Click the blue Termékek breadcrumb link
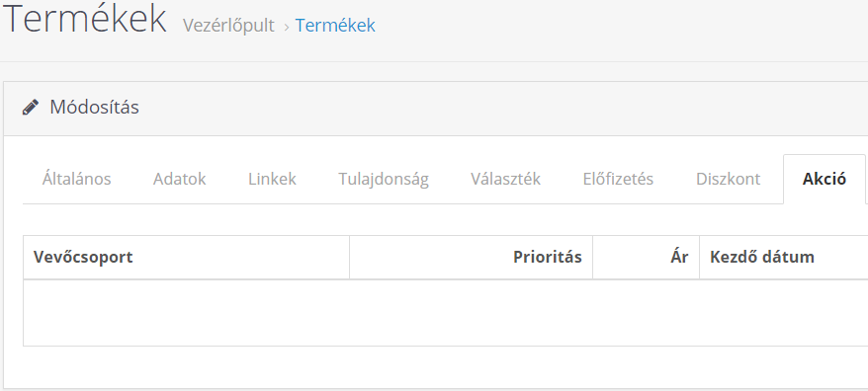This screenshot has height=391, width=868. 335,26
